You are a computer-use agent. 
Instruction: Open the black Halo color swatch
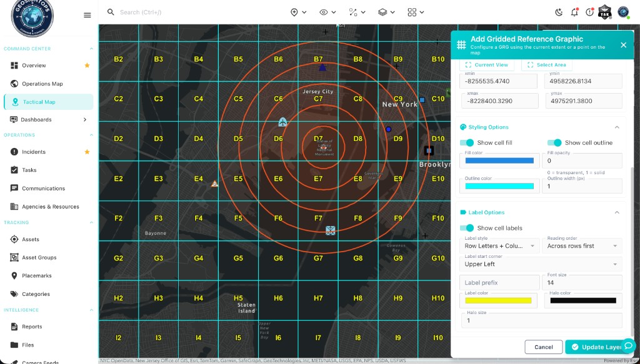coord(583,300)
